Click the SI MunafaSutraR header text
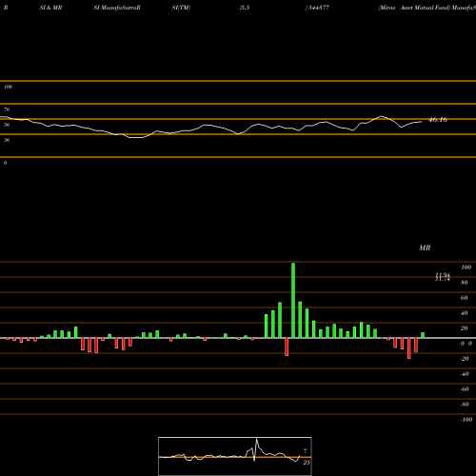Viewport: 476px width, 476px height. 117,8
